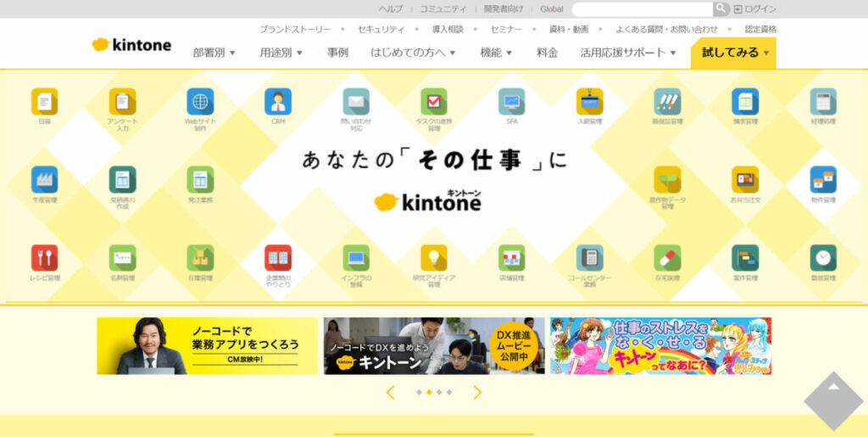Open the 試してみる dropdown button

[x=733, y=53]
